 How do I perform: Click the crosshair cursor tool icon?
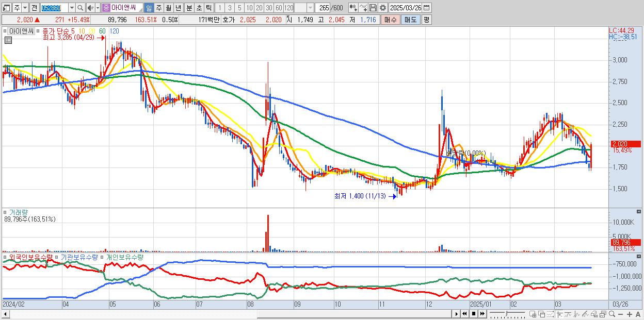pyautogui.click(x=559, y=314)
